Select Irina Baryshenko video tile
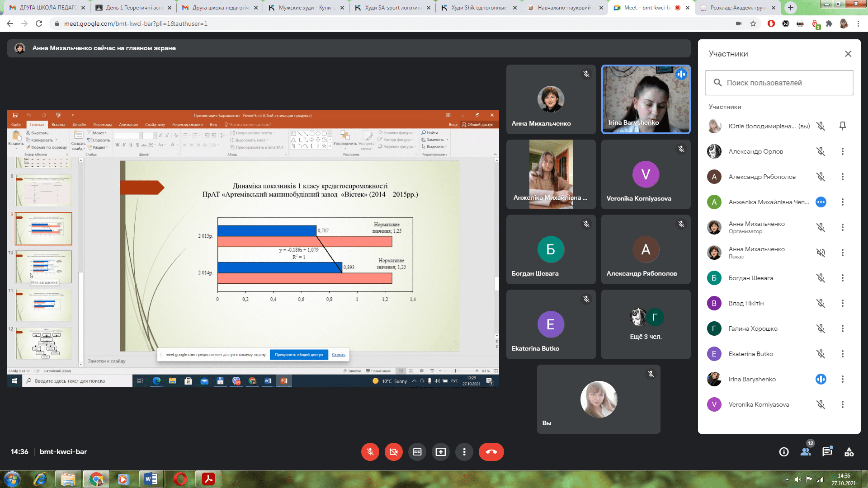The height and width of the screenshot is (488, 868). (646, 99)
